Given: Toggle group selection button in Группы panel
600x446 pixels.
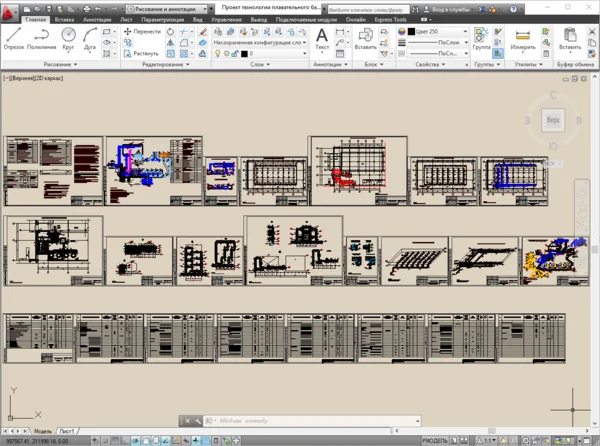Looking at the screenshot, I should coord(497,54).
